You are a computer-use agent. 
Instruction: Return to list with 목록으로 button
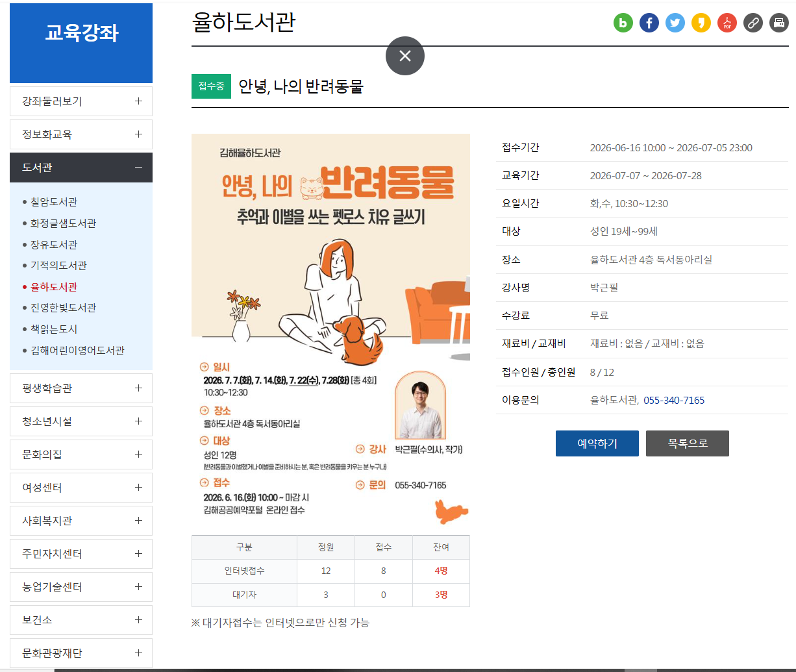[x=688, y=443]
